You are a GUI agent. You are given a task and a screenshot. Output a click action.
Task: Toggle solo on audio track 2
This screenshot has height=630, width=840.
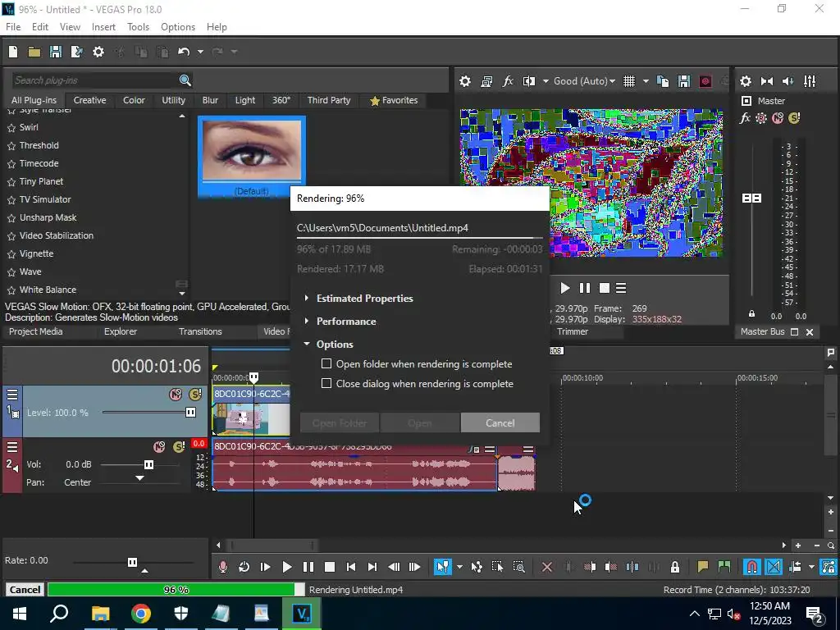[179, 447]
